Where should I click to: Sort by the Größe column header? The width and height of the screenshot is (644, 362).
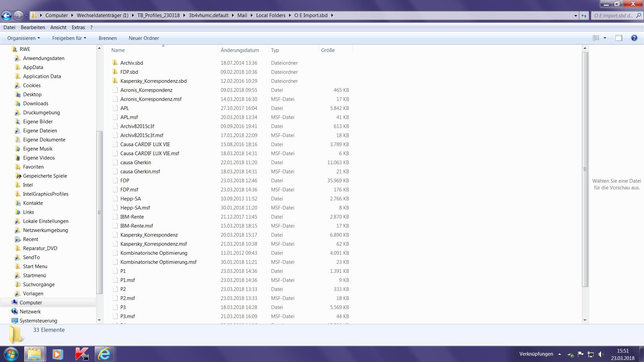pyautogui.click(x=335, y=50)
